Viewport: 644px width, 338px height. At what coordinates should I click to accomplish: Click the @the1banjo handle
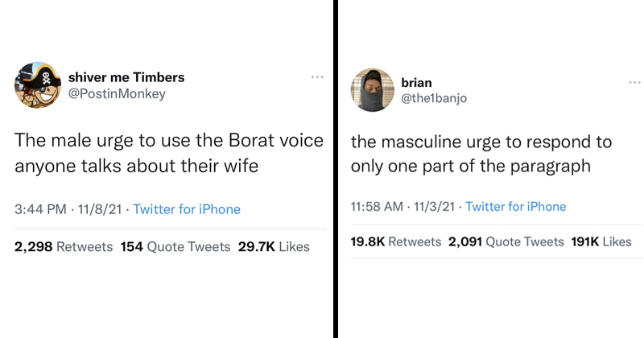tap(434, 97)
